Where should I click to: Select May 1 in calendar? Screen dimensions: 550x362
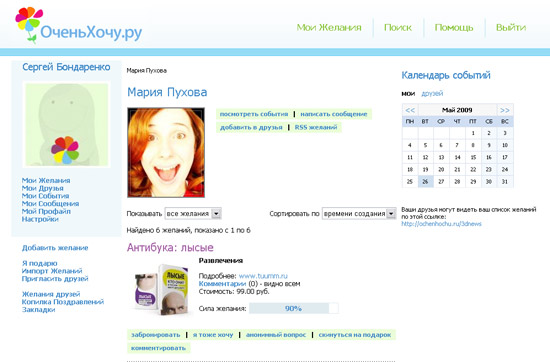(x=473, y=133)
